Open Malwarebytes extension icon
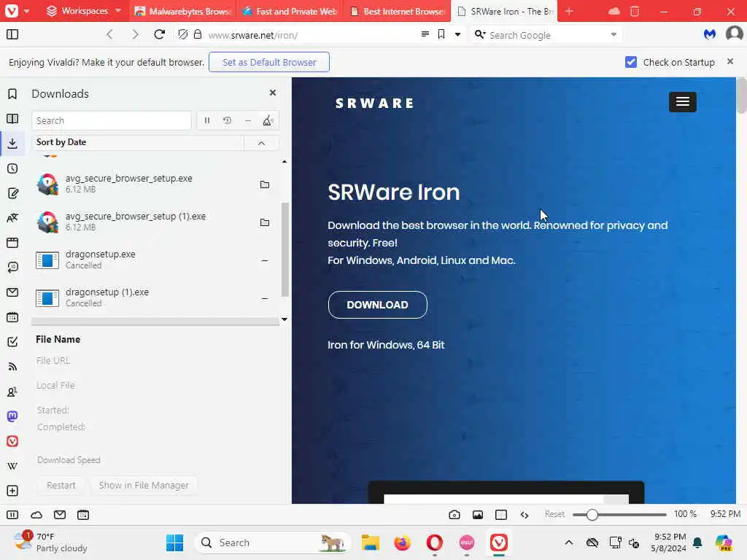 (x=710, y=34)
